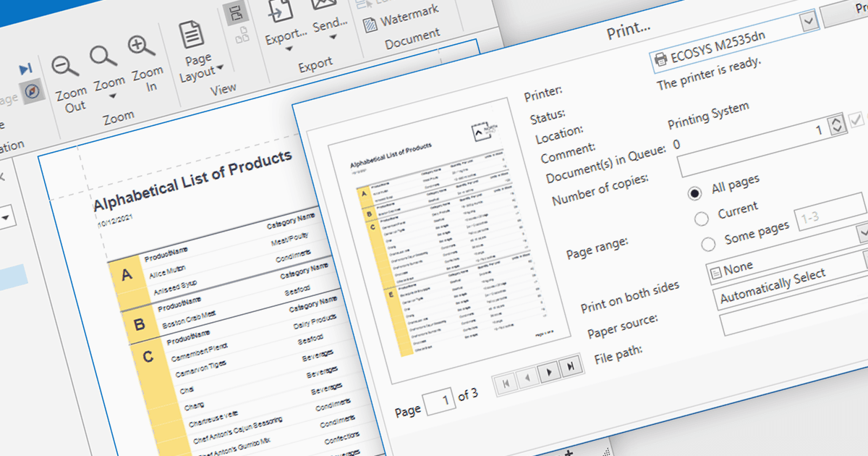This screenshot has width=868, height=456.
Task: Go to next preview page in Print dialog
Action: (549, 372)
